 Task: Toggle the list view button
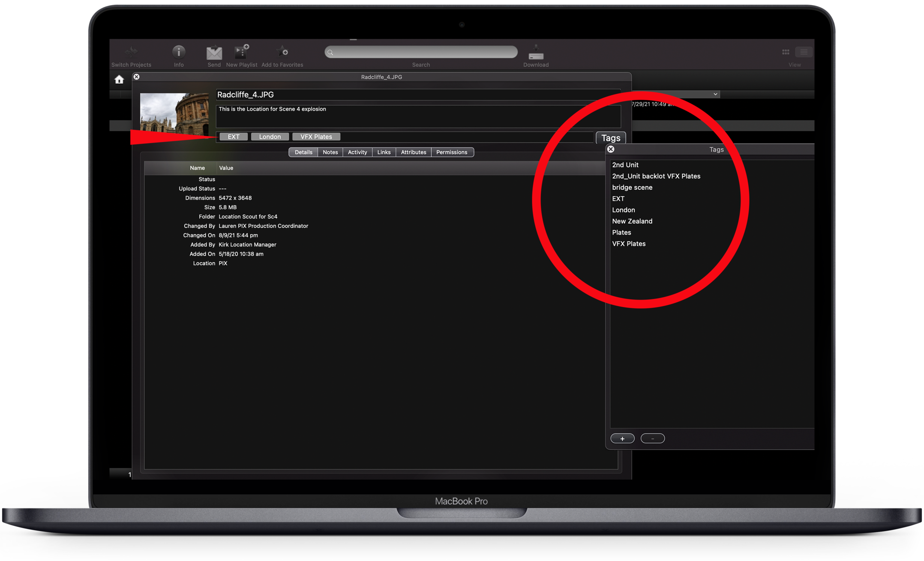pyautogui.click(x=804, y=52)
